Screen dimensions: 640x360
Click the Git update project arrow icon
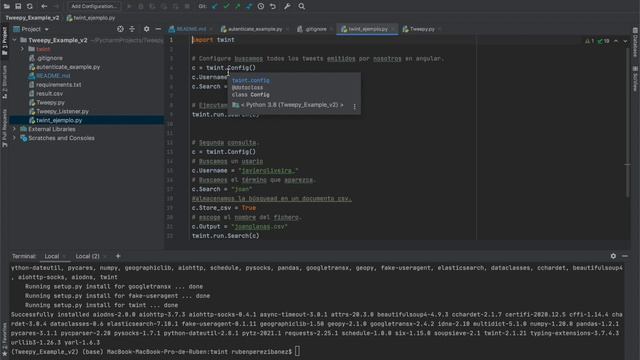pyautogui.click(x=215, y=6)
